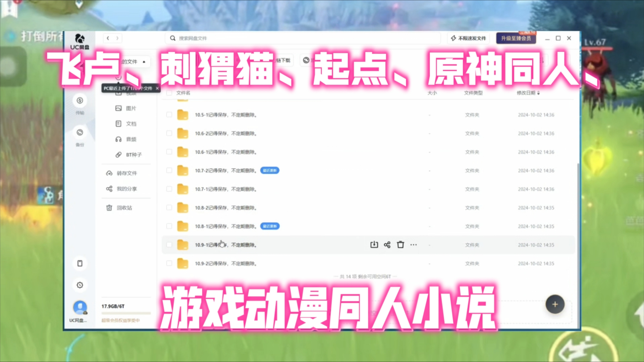Open folder named 10.8-1记得保存
644x362 pixels.
226,226
